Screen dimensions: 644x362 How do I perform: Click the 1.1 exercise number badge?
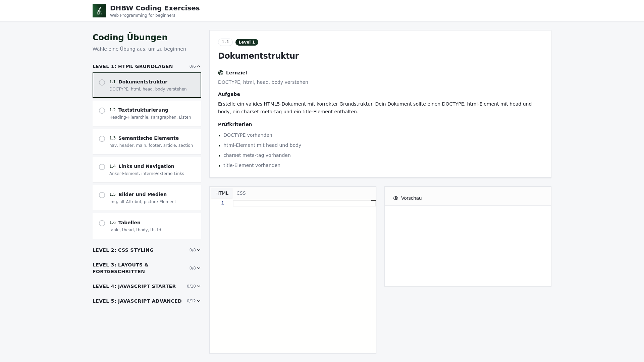tap(225, 42)
